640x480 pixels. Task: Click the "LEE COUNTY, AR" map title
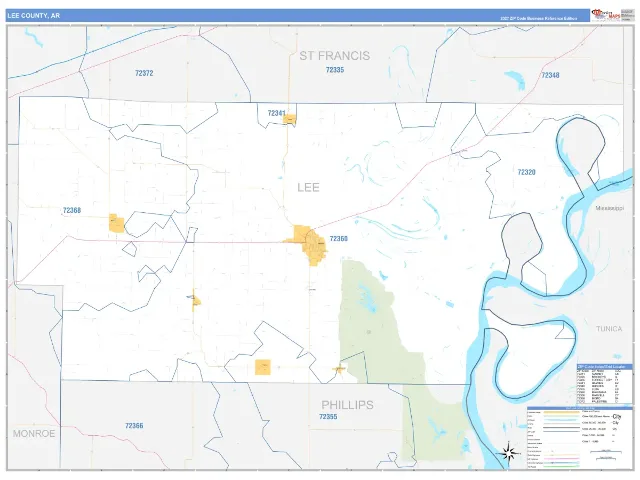(x=34, y=16)
